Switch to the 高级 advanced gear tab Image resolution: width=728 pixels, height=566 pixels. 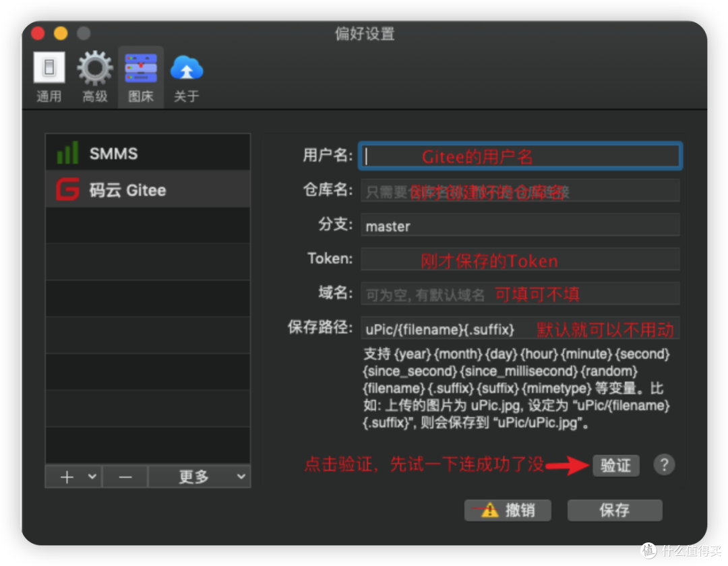click(95, 77)
